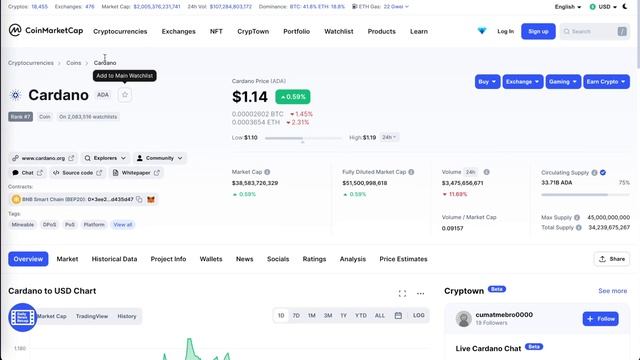Image resolution: width=640 pixels, height=360 pixels.
Task: Click View all tags
Action: click(x=122, y=224)
